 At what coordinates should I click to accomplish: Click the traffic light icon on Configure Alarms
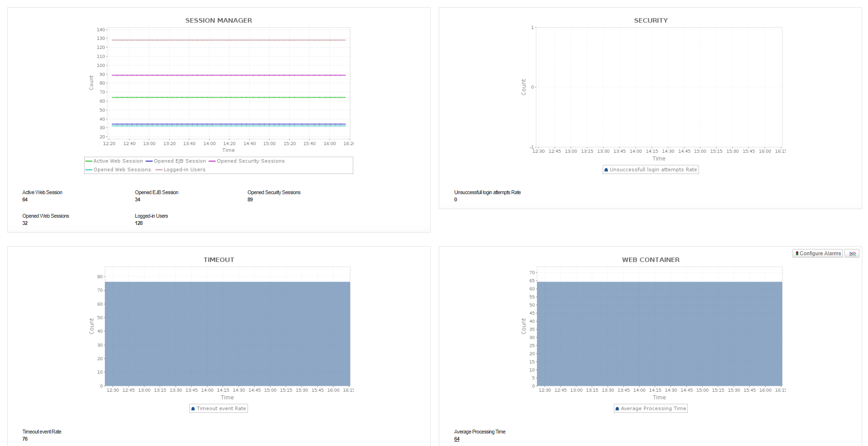point(797,253)
